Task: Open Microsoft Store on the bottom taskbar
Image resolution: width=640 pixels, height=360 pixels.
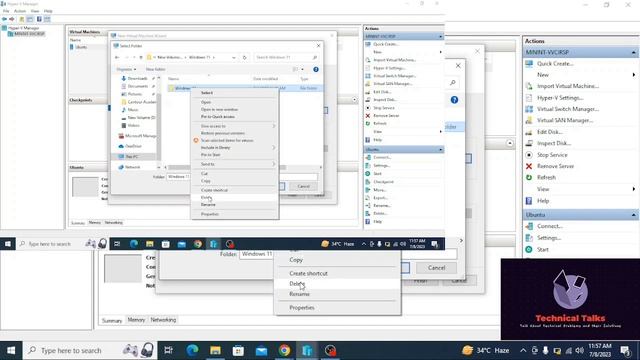Action: (x=238, y=350)
